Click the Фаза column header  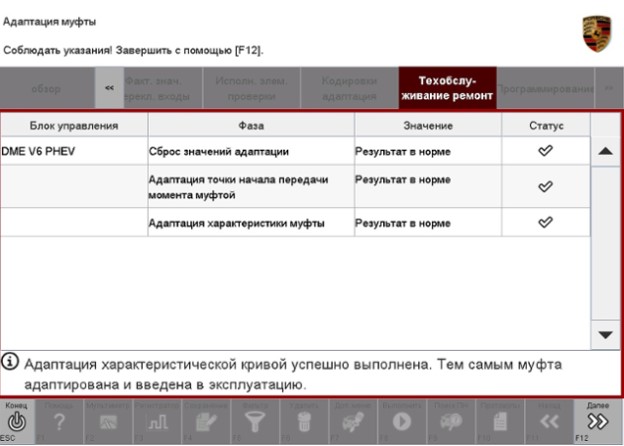pos(251,126)
